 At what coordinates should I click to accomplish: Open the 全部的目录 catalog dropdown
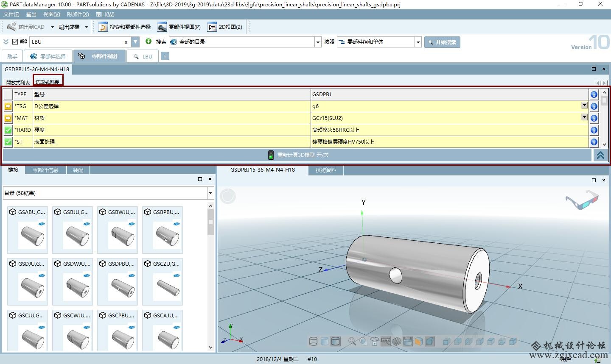coord(318,42)
